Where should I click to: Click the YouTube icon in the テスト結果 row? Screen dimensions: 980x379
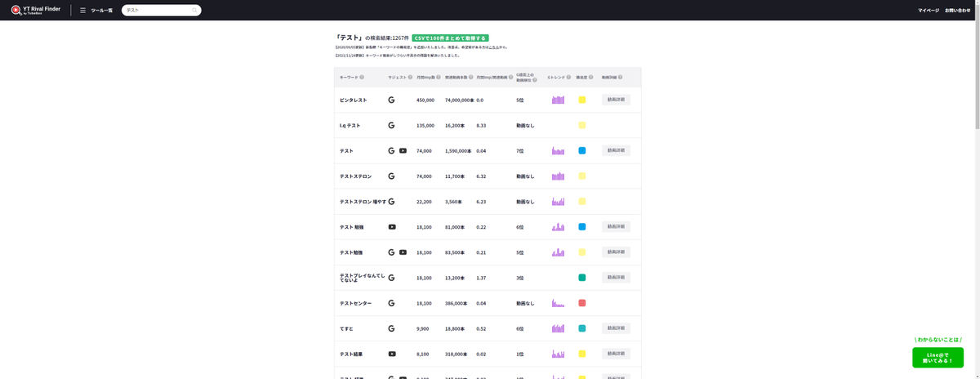(392, 354)
